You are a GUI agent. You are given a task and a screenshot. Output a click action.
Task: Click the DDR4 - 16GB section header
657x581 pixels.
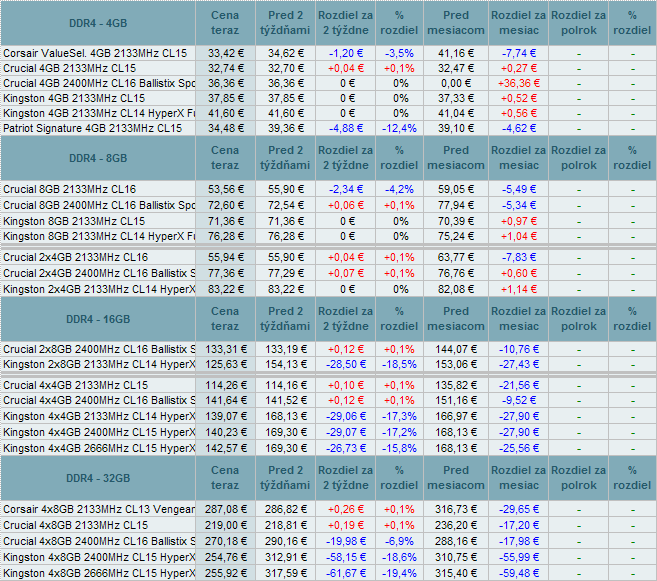(x=98, y=319)
